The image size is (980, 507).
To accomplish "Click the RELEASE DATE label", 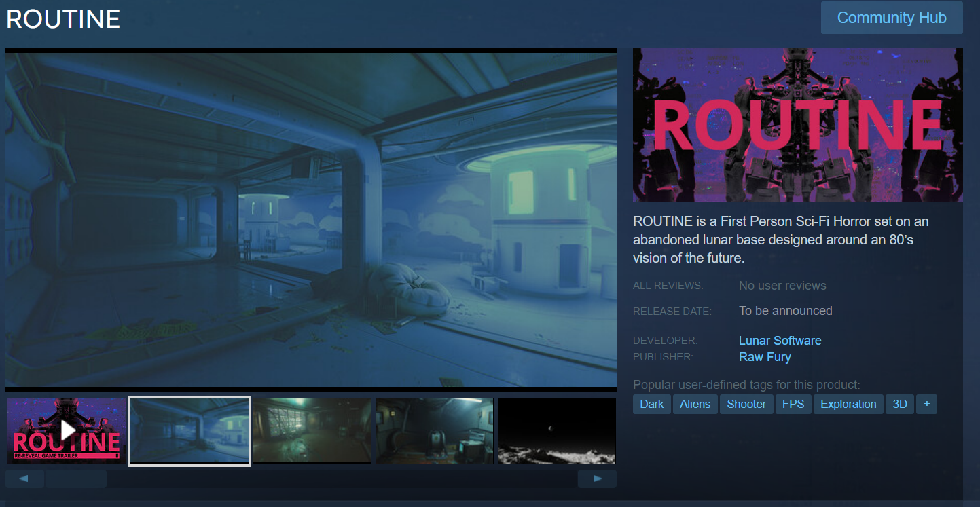I will coord(672,312).
